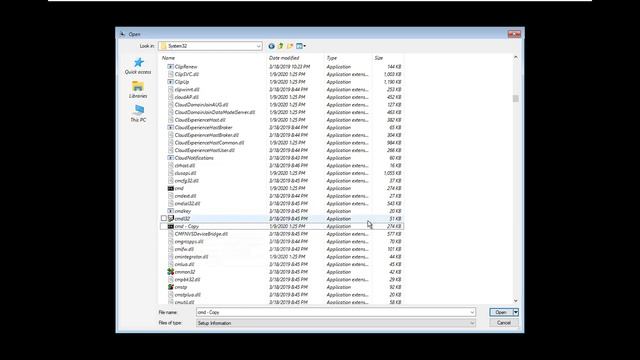
Task: Click the scrollbar up arrow in file list
Action: click(x=516, y=58)
